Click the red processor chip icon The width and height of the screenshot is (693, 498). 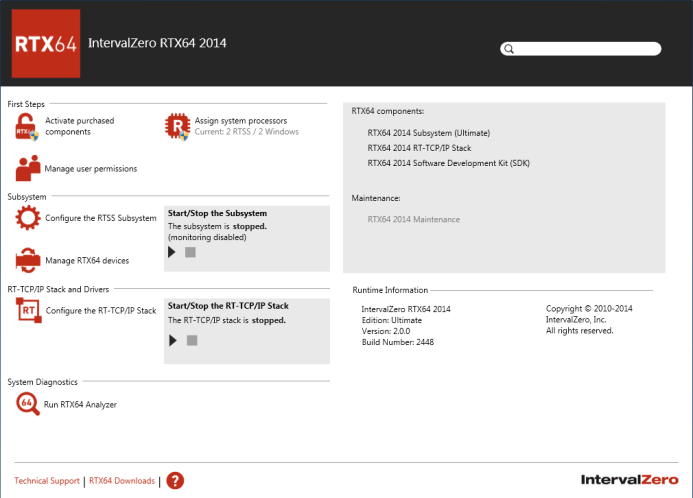(177, 126)
